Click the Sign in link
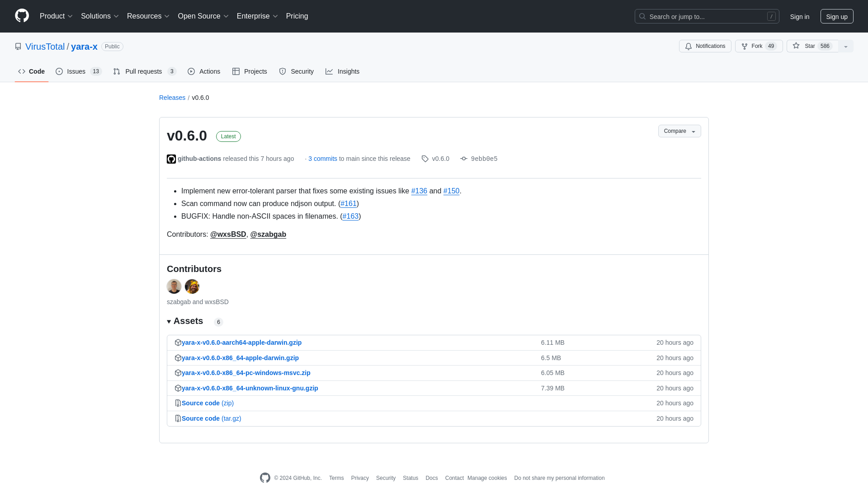This screenshot has height=488, width=868. click(800, 17)
